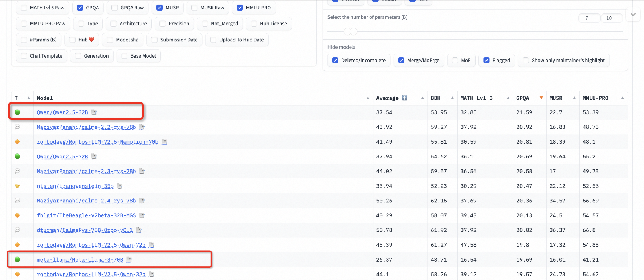644x280 pixels.
Task: Sort by Model column arrow
Action: (368, 98)
